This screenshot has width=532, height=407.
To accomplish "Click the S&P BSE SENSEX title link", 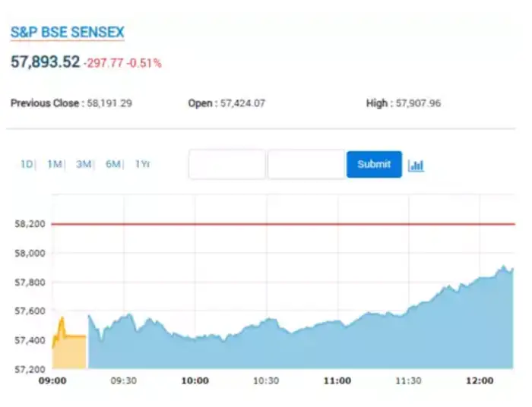I will pos(67,33).
